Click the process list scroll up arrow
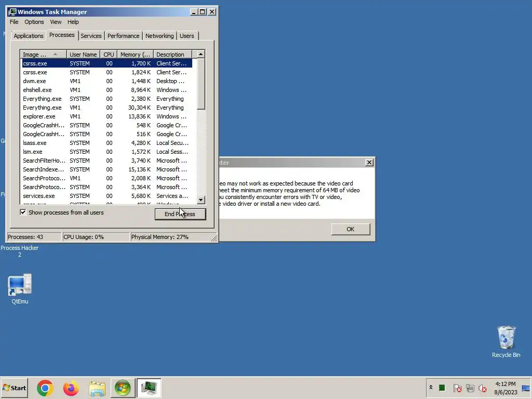This screenshot has width=532, height=399. click(x=201, y=54)
